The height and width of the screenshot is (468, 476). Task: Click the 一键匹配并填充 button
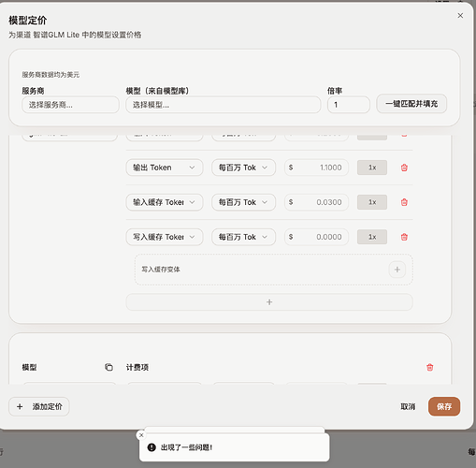[411, 104]
